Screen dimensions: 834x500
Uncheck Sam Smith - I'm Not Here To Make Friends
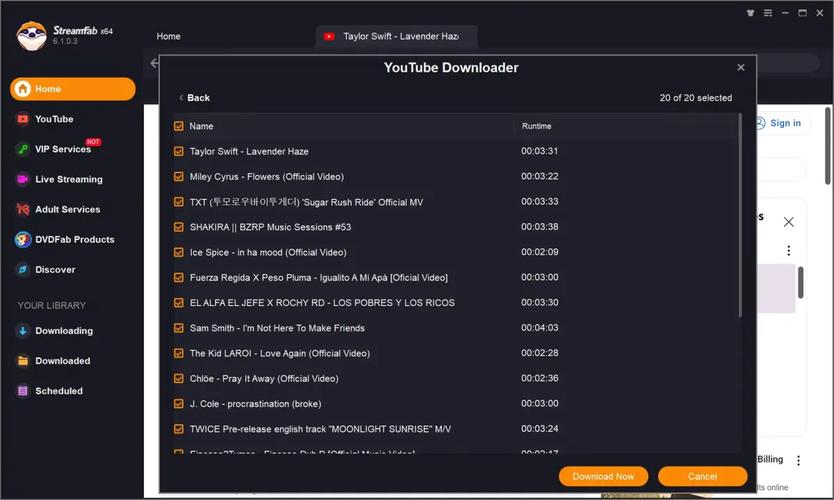pyautogui.click(x=179, y=328)
